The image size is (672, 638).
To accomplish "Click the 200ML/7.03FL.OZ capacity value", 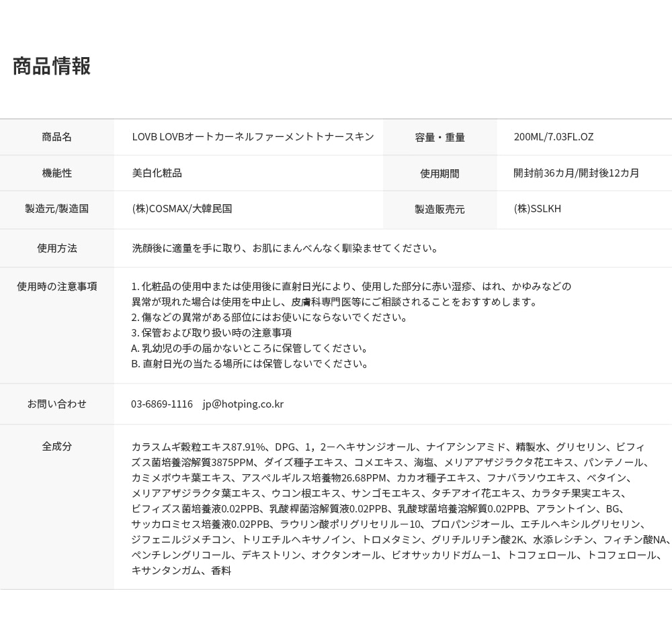I will pos(553,137).
